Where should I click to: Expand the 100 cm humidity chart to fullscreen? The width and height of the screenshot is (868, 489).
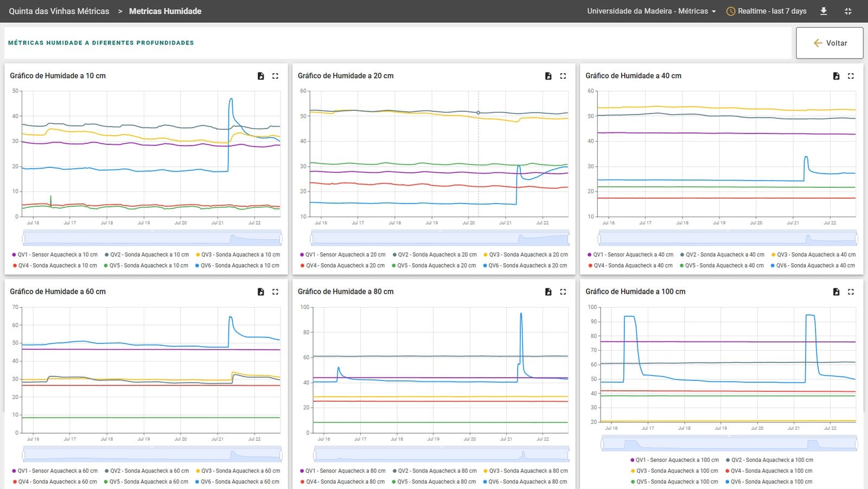click(x=851, y=292)
